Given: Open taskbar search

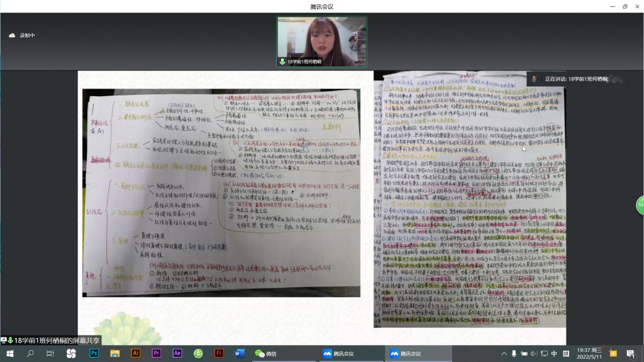Looking at the screenshot, I should 30,353.
